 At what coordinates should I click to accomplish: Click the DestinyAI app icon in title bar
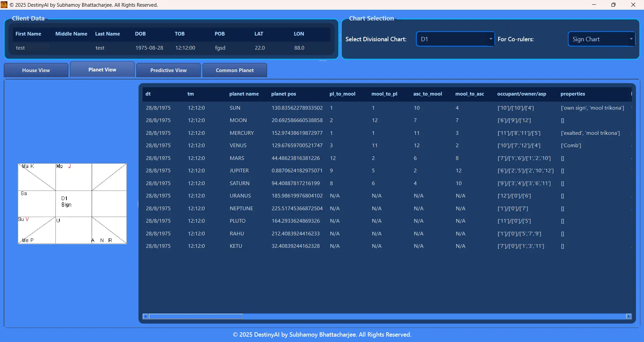(x=4, y=5)
